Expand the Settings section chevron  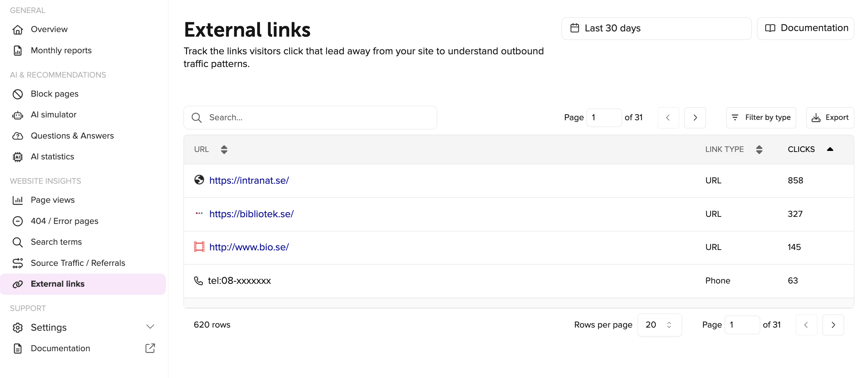pyautogui.click(x=150, y=327)
